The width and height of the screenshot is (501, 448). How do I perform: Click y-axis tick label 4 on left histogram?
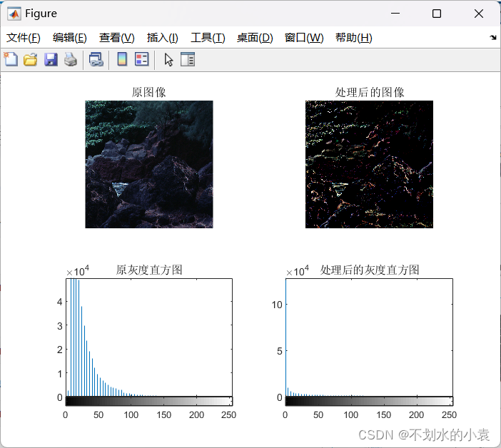click(60, 302)
